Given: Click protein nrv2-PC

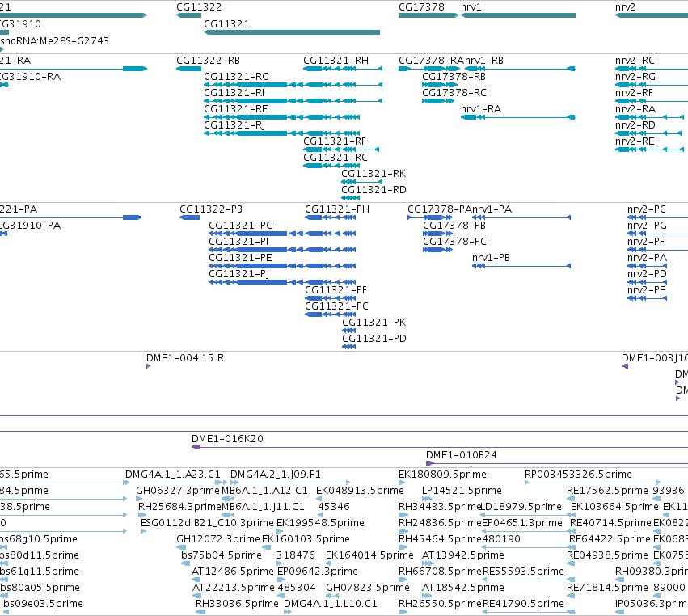Looking at the screenshot, I should point(646,209).
